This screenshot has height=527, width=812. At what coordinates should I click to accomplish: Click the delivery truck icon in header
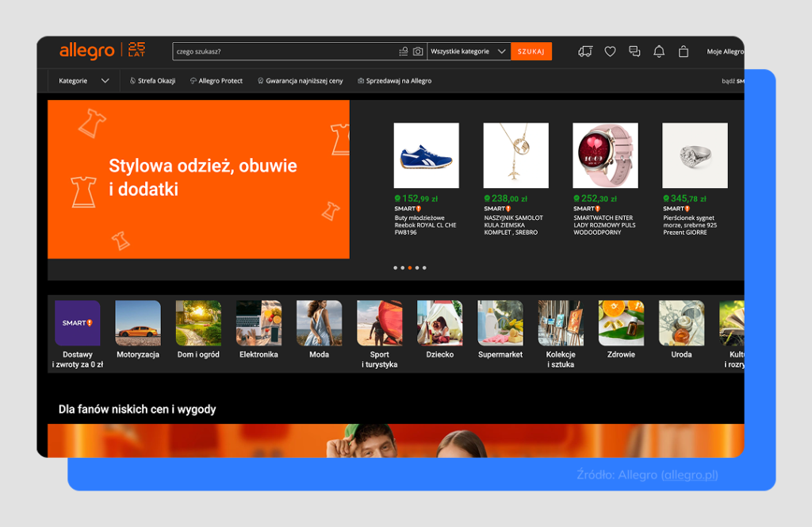585,52
